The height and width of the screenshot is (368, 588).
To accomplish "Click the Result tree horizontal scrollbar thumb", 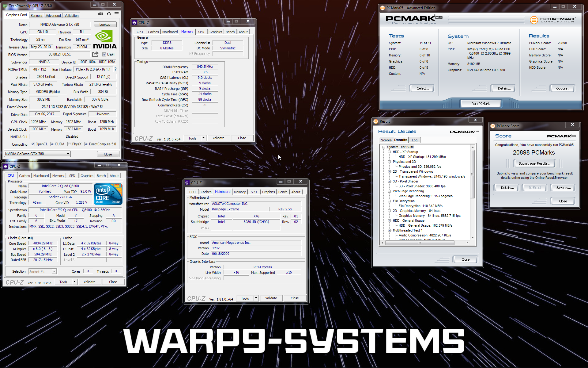I will point(420,243).
